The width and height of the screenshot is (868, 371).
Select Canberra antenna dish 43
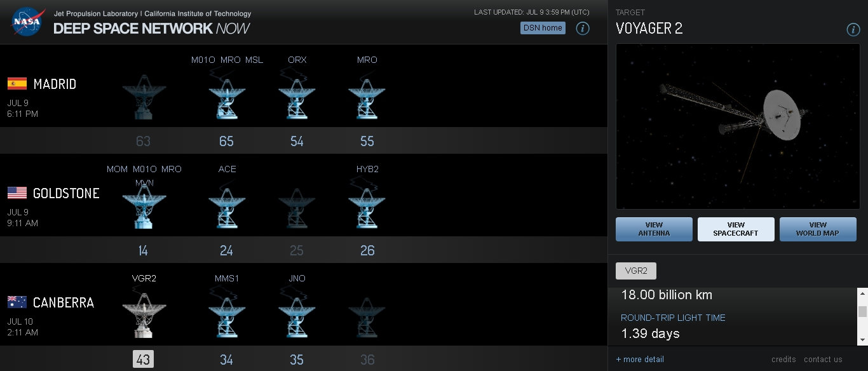click(x=143, y=314)
